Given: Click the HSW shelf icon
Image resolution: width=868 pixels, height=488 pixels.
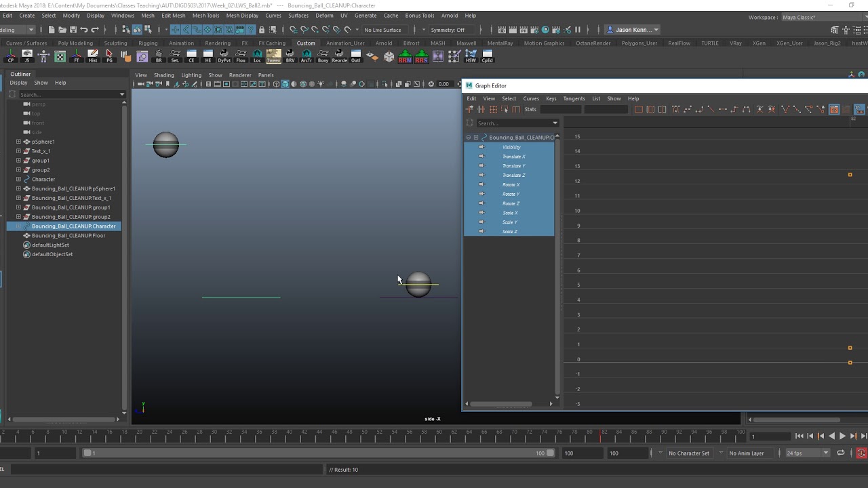Looking at the screenshot, I should [x=471, y=56].
